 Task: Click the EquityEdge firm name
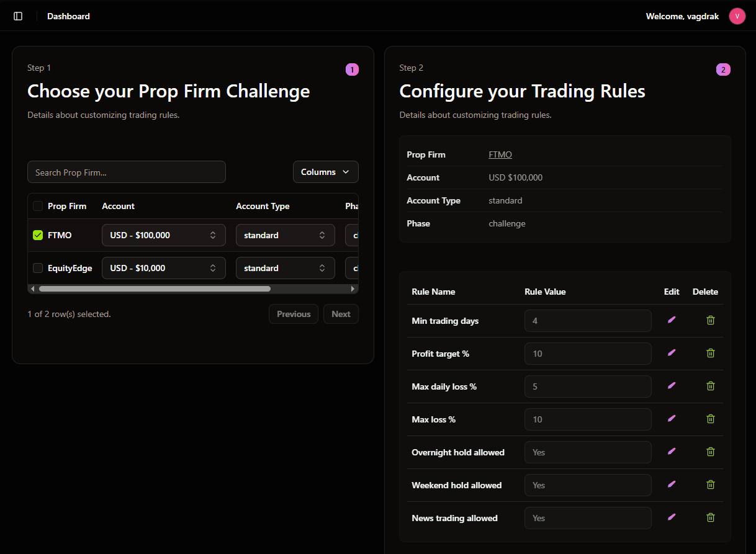coord(70,268)
